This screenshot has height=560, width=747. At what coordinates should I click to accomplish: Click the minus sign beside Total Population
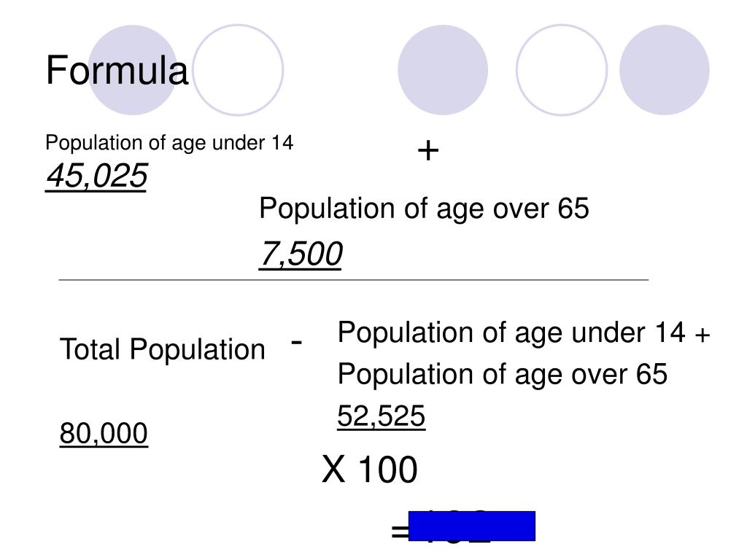tap(296, 341)
